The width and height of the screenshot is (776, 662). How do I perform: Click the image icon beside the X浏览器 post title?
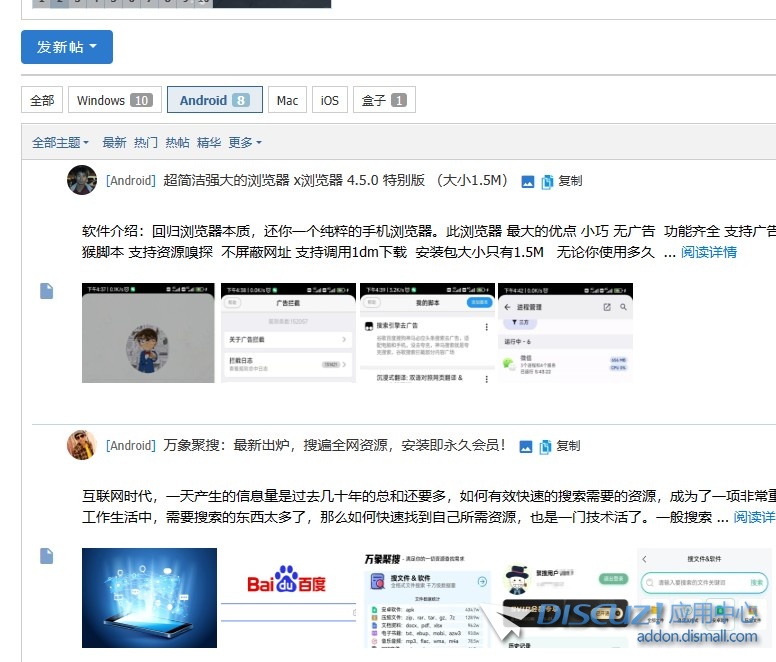528,182
